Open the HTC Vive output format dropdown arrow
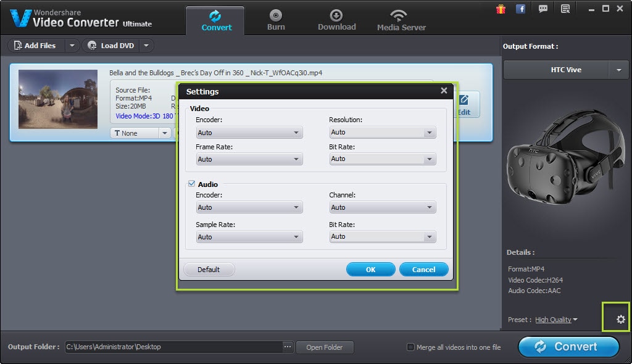The height and width of the screenshot is (364, 632). [x=618, y=70]
